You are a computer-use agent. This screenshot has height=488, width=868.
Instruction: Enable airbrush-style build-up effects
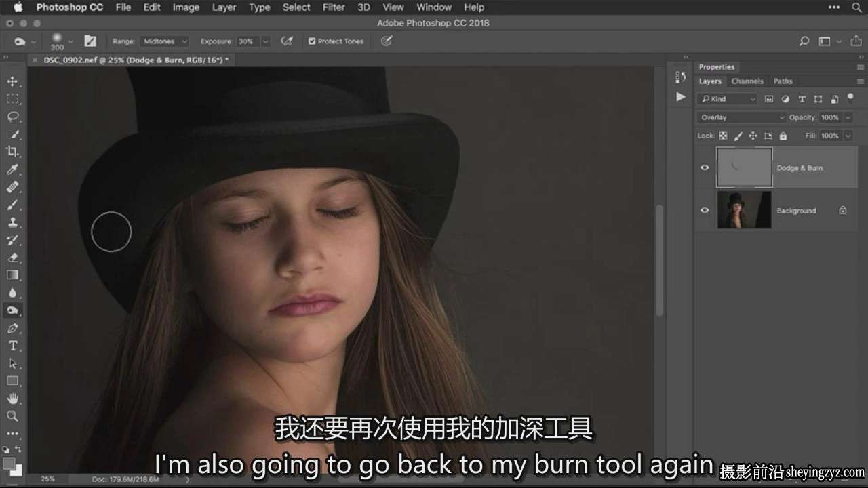[287, 41]
